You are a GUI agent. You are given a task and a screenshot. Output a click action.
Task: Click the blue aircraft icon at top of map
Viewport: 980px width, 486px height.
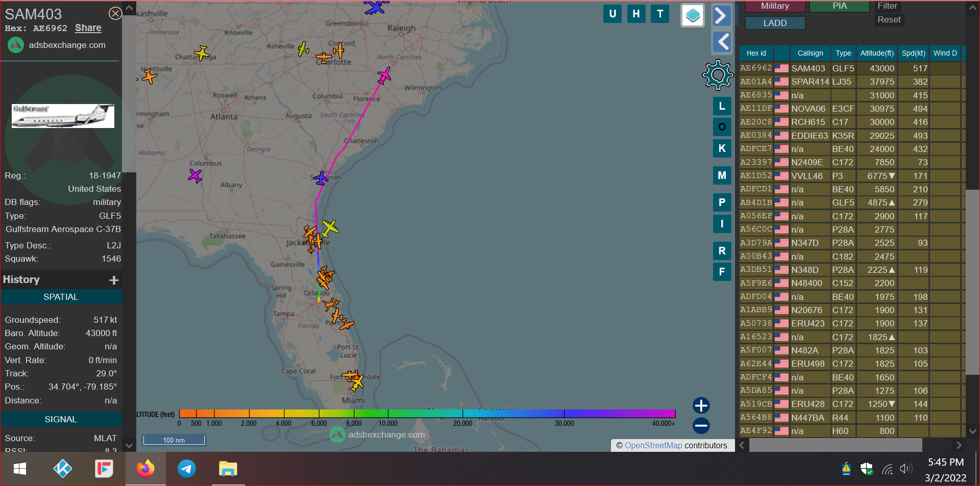tap(375, 7)
